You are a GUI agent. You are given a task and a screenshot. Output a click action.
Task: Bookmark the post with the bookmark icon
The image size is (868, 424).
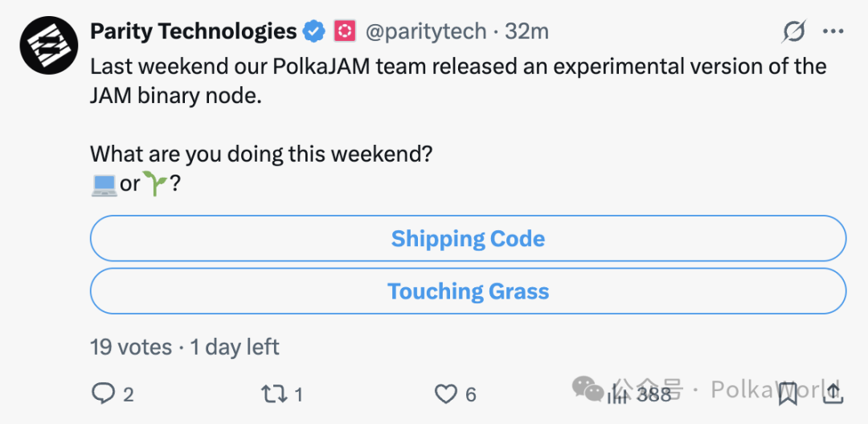pyautogui.click(x=788, y=393)
